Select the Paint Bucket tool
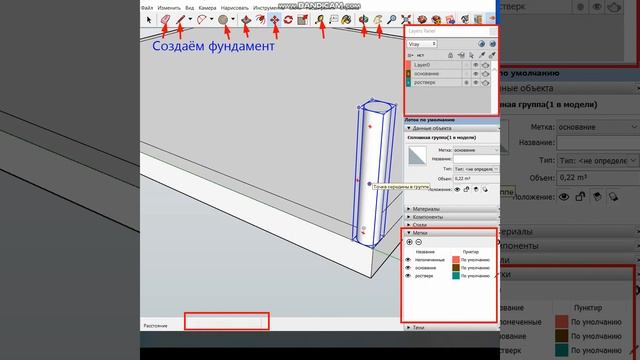Screen dimensions: 640x360 [346, 19]
